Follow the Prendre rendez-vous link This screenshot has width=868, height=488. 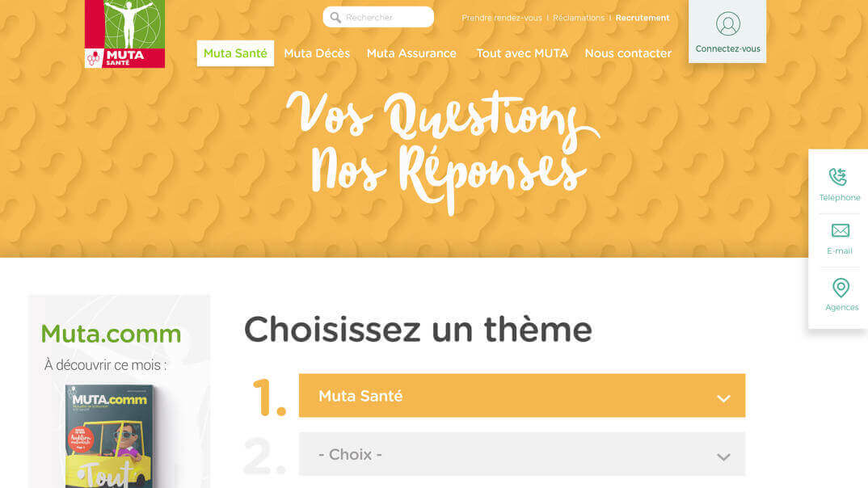point(502,18)
